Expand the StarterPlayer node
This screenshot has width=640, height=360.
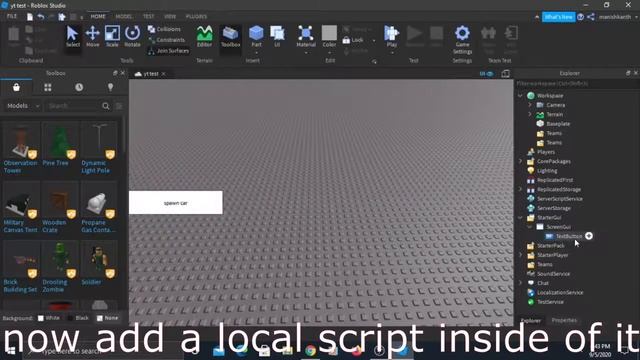tap(520, 255)
